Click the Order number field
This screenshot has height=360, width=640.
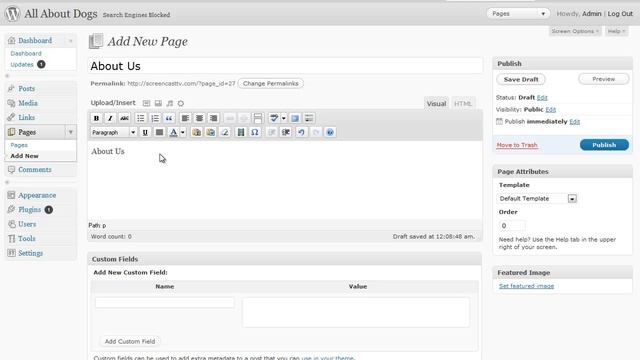[512, 226]
